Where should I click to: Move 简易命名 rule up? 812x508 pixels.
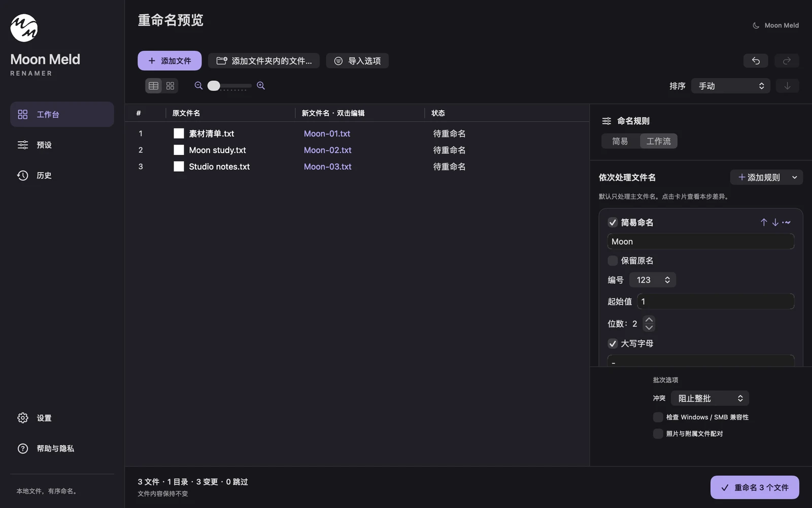[x=764, y=223]
